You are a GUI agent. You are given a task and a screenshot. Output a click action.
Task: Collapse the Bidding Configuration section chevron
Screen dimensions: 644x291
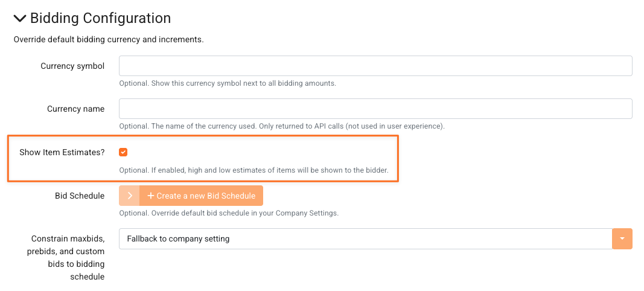(x=20, y=19)
